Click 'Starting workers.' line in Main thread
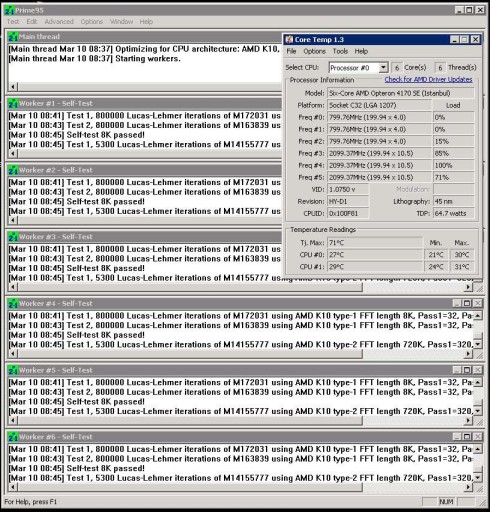 coord(95,59)
